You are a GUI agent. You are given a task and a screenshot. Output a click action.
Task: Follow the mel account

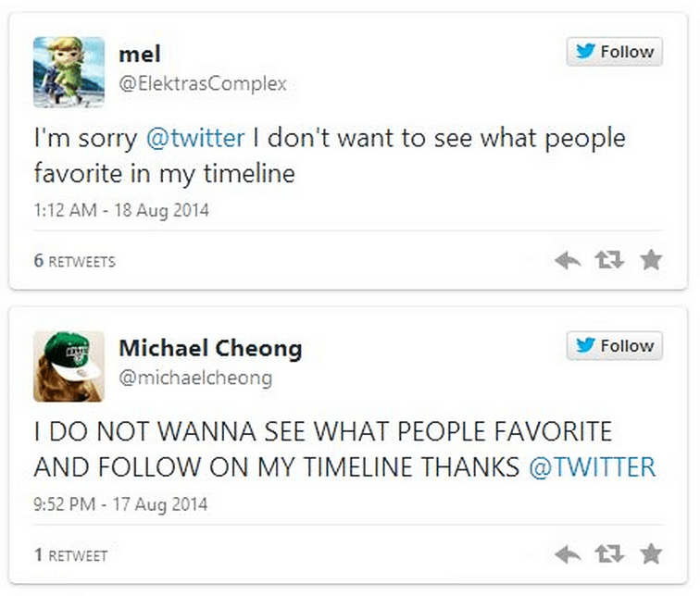[x=615, y=52]
